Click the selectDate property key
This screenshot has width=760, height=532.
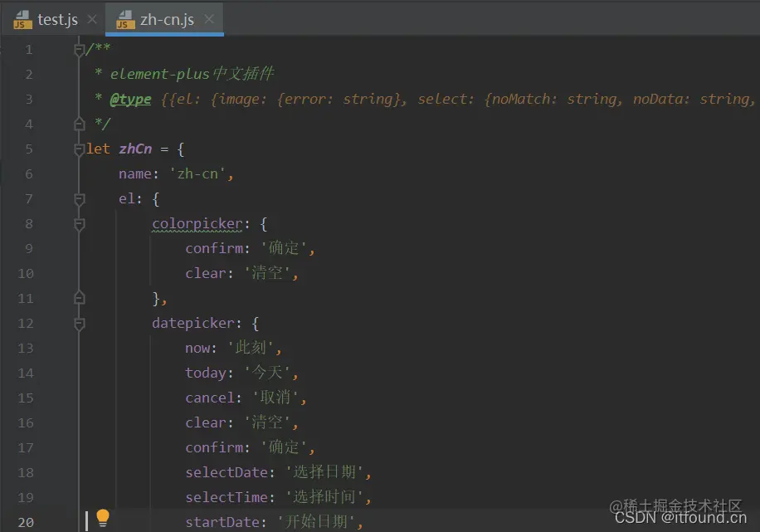coord(227,472)
